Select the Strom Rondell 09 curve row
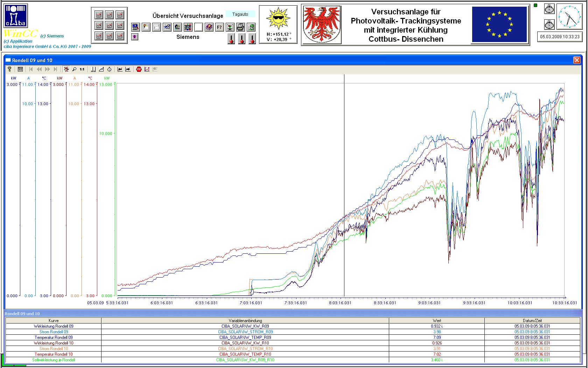Image resolution: width=588 pixels, height=368 pixels. pyautogui.click(x=54, y=332)
